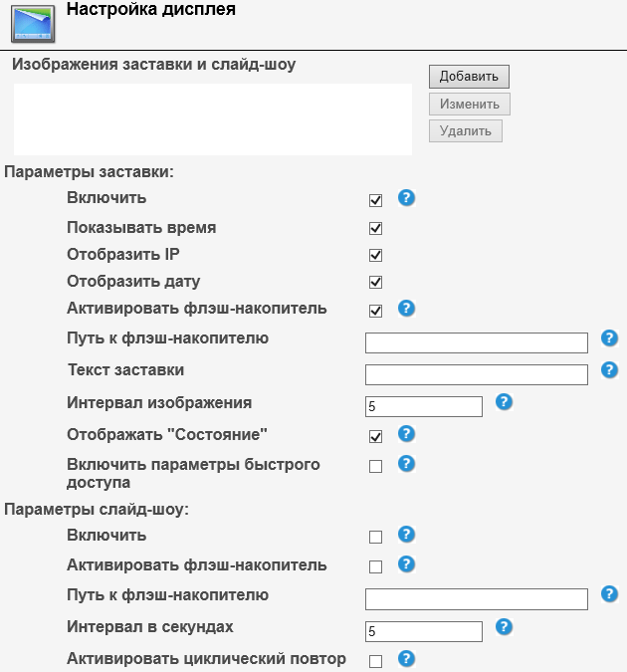Viewport: 627px width, 672px height.
Task: Click the Интервал изображения value field
Action: (424, 406)
